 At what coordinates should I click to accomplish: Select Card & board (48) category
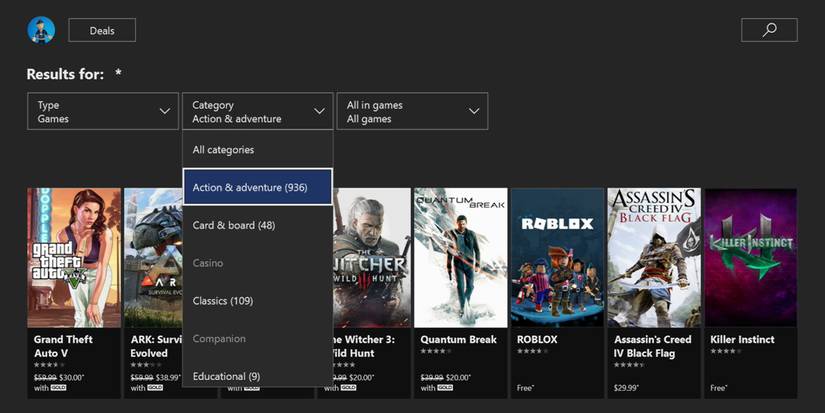pos(258,225)
